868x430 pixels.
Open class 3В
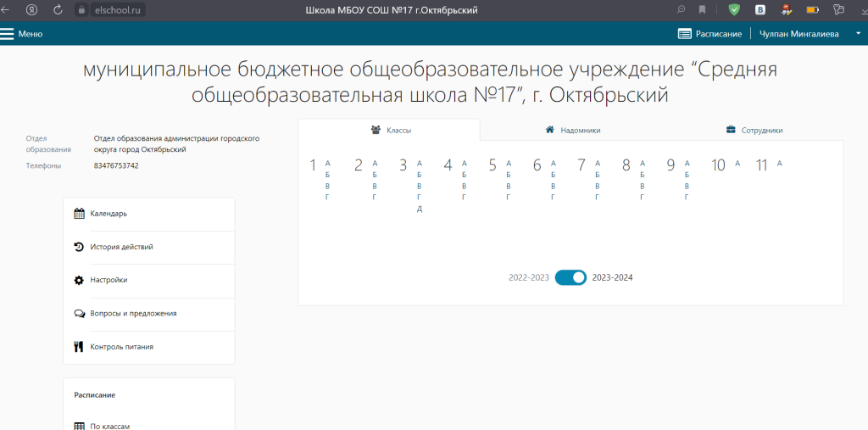[420, 187]
